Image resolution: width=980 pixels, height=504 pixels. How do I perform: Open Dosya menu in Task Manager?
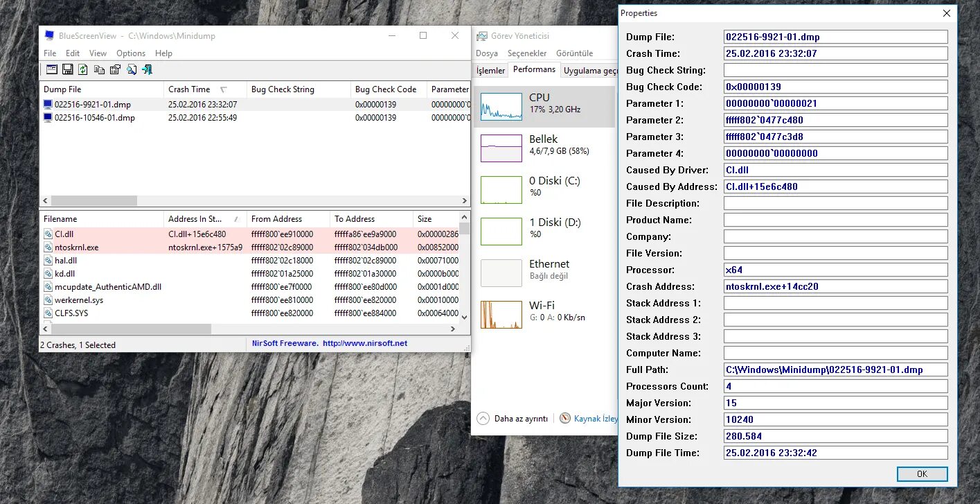pos(487,53)
